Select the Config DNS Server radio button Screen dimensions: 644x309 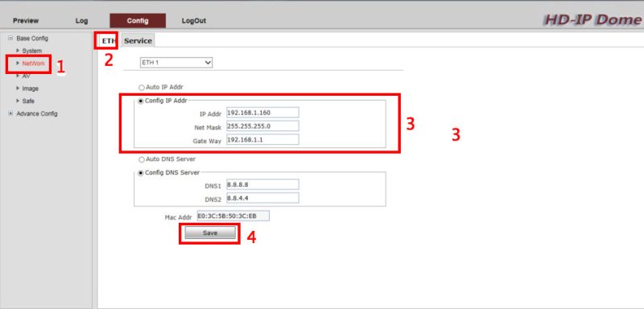142,173
